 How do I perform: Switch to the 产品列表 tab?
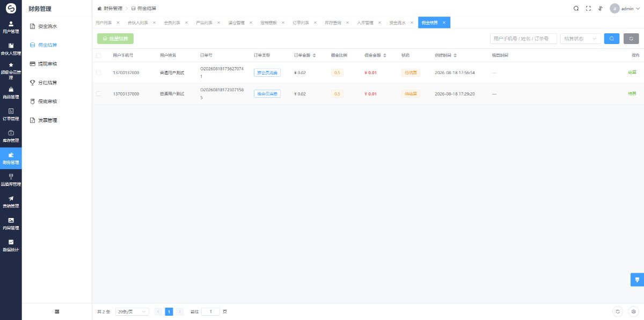coord(204,23)
